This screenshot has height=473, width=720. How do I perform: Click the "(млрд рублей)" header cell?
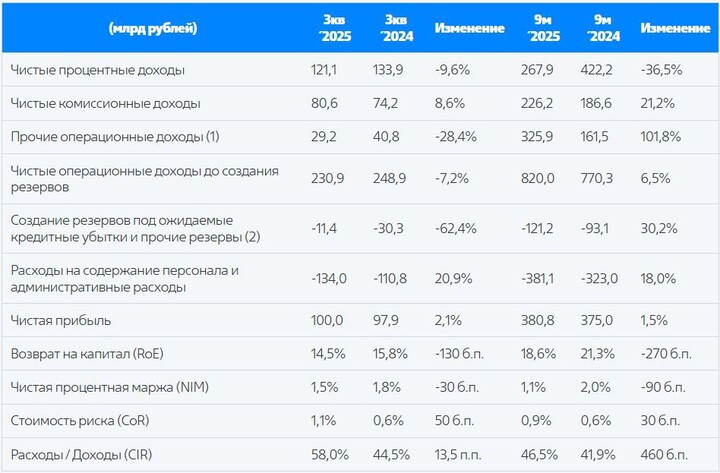[151, 28]
